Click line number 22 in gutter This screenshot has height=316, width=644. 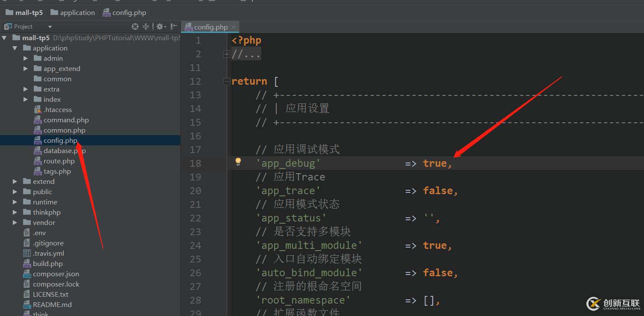pyautogui.click(x=195, y=218)
